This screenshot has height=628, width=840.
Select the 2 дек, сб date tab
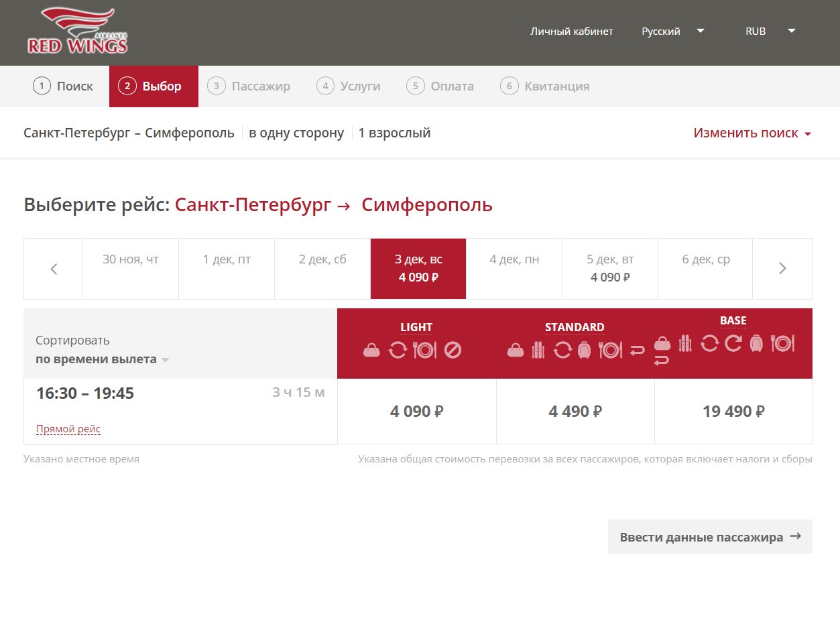[x=322, y=269]
